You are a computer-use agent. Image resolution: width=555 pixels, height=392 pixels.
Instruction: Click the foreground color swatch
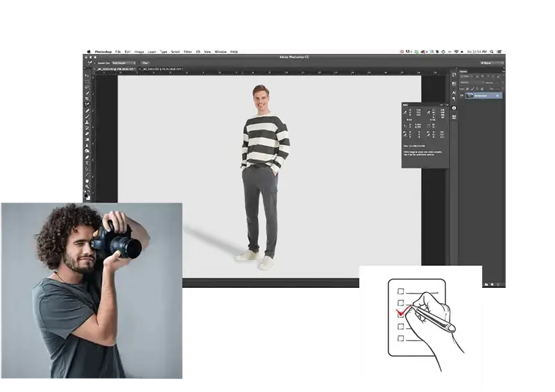87,196
